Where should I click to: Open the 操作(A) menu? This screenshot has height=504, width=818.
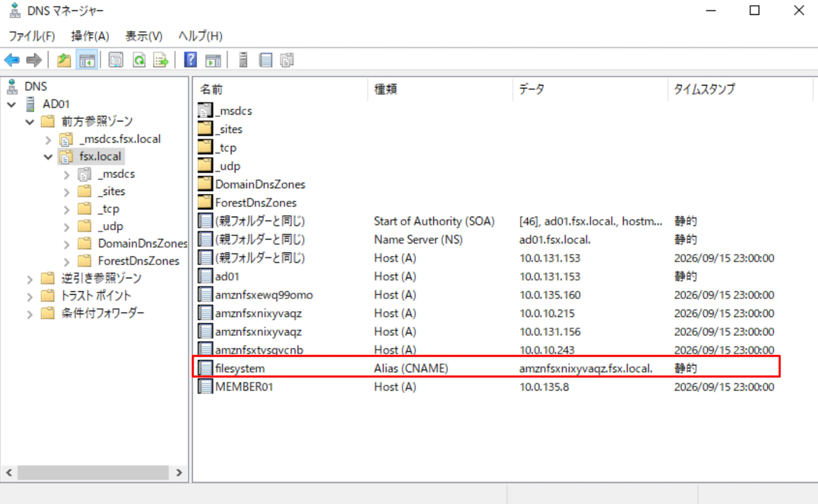click(90, 36)
